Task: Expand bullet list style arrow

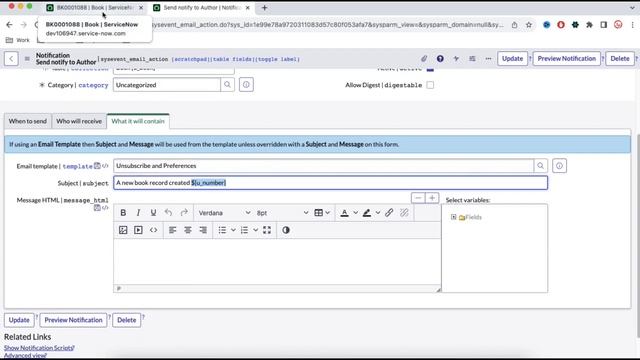Action: coord(233,230)
